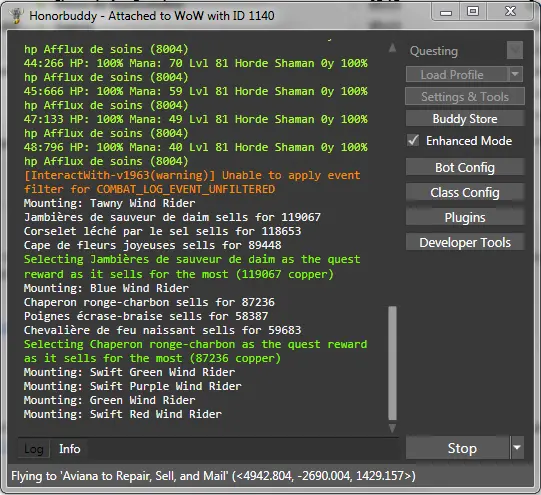The width and height of the screenshot is (541, 495).
Task: Stop the running bot
Action: [x=458, y=448]
